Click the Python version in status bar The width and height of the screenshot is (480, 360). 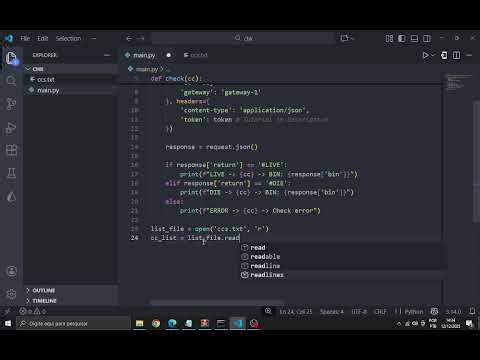tap(453, 311)
